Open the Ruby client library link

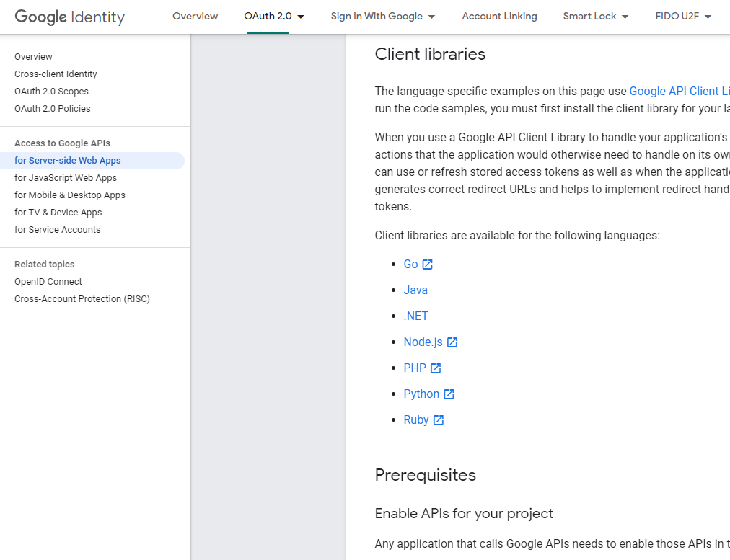pos(416,420)
